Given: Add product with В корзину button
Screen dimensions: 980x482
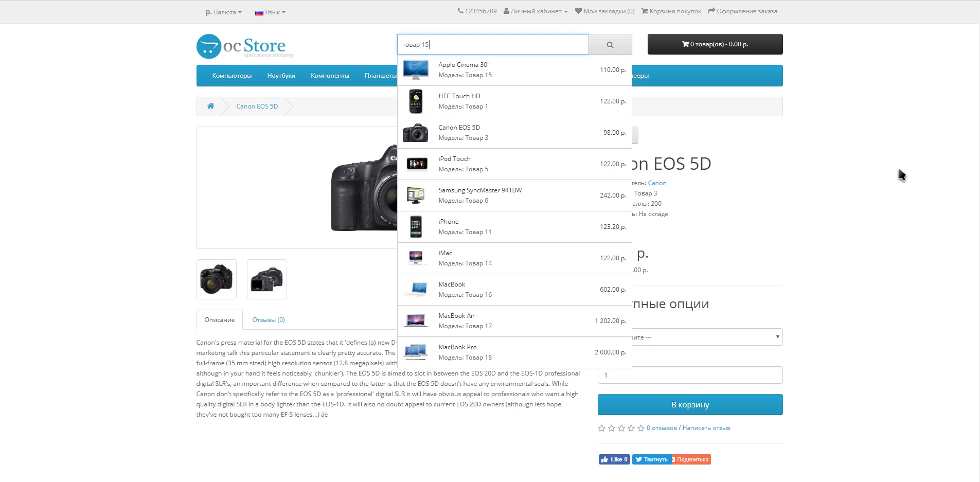Looking at the screenshot, I should point(690,405).
